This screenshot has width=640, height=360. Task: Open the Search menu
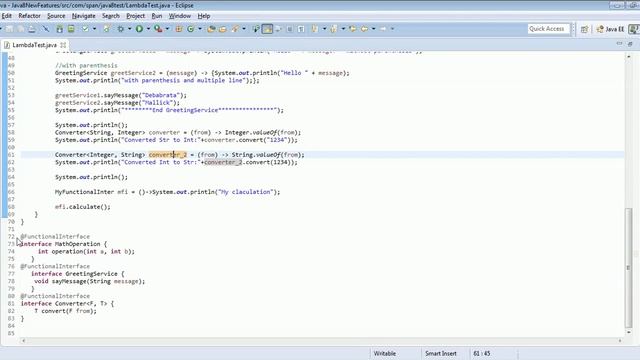[111, 16]
